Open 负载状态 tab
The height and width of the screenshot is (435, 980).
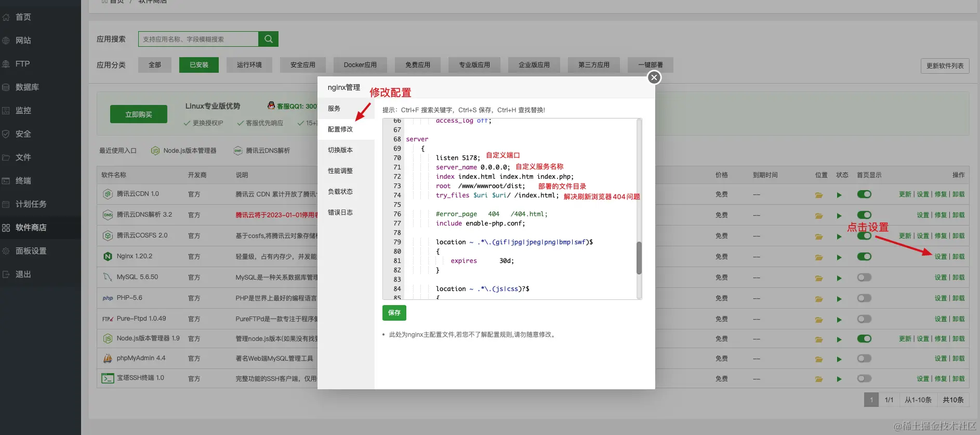coord(346,192)
